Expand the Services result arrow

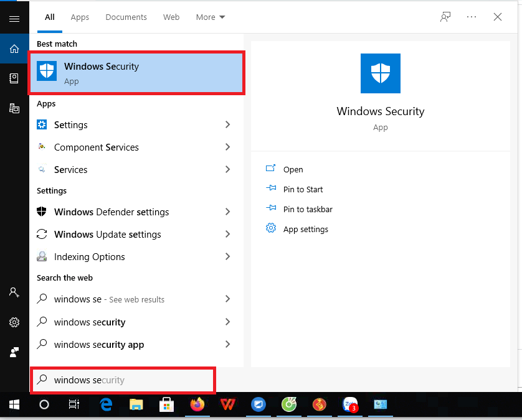coord(228,169)
